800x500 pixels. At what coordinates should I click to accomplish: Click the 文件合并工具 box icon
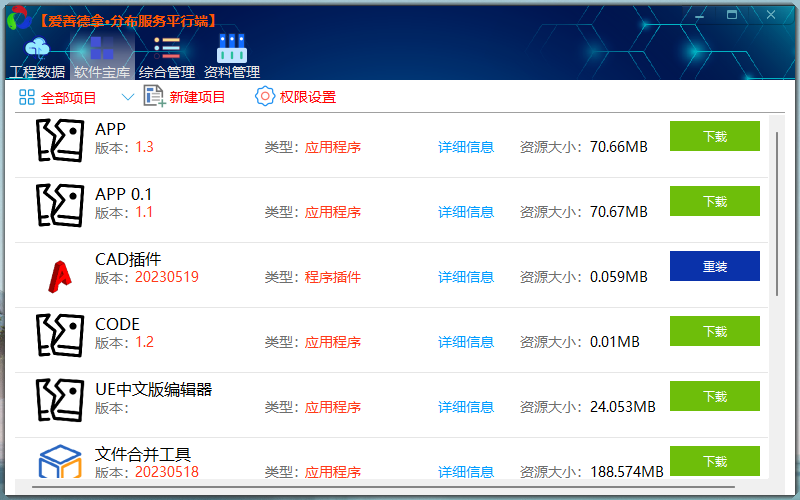pos(59,462)
